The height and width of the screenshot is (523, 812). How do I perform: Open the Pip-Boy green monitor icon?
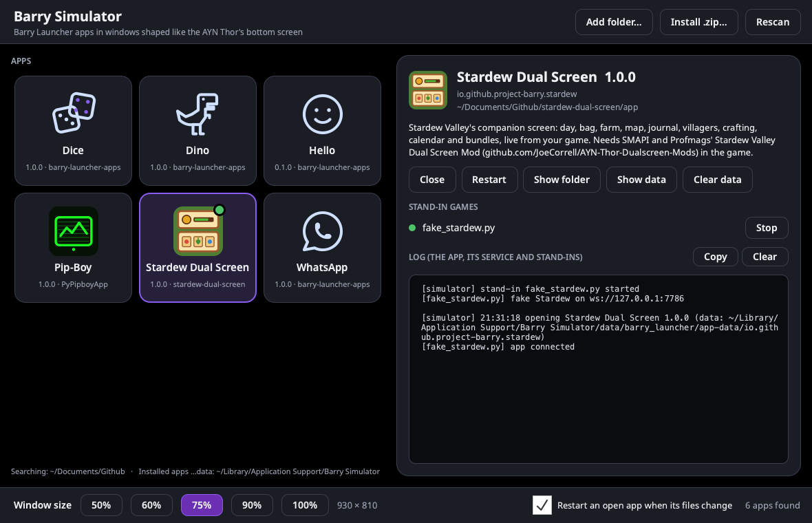tap(74, 231)
